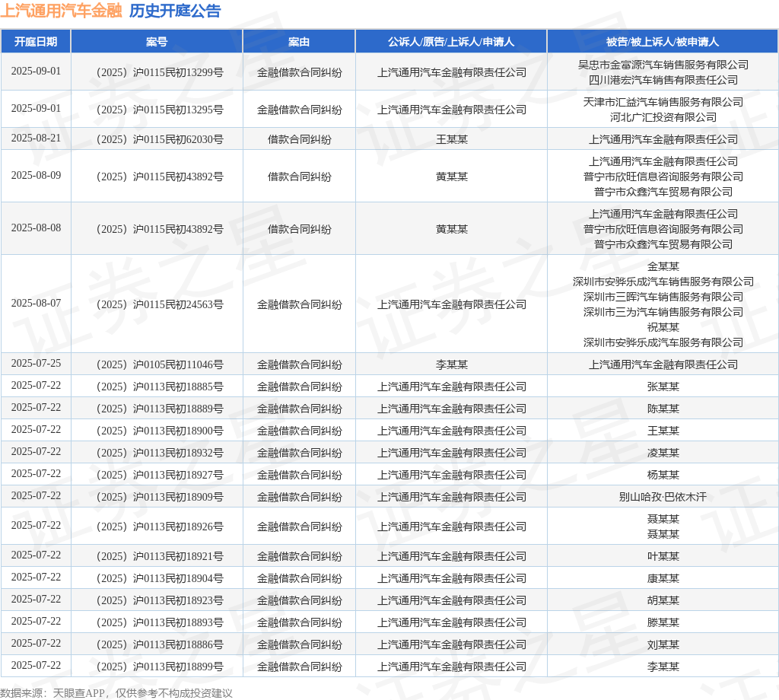Image resolution: width=779 pixels, height=700 pixels.
Task: Click defendant 祝某某
Action: pos(663,327)
